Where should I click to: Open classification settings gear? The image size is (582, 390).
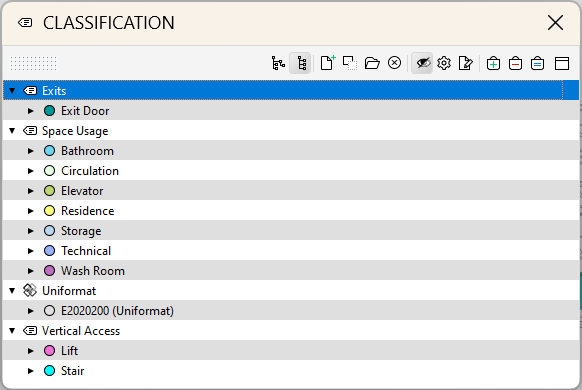point(444,63)
